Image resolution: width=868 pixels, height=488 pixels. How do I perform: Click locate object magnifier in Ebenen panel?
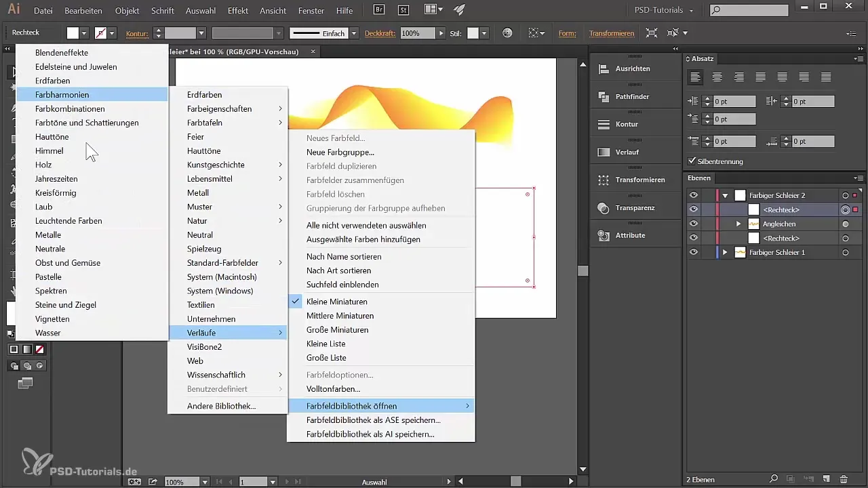773,479
